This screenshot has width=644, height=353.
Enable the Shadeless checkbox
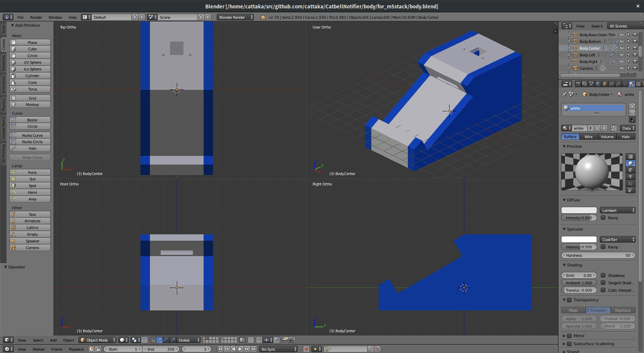point(603,275)
